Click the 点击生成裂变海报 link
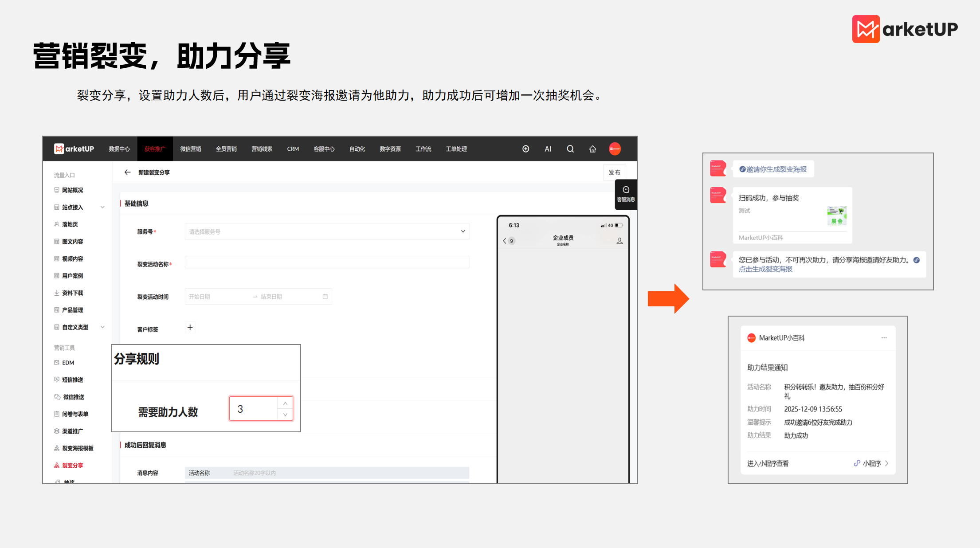 [x=765, y=269]
